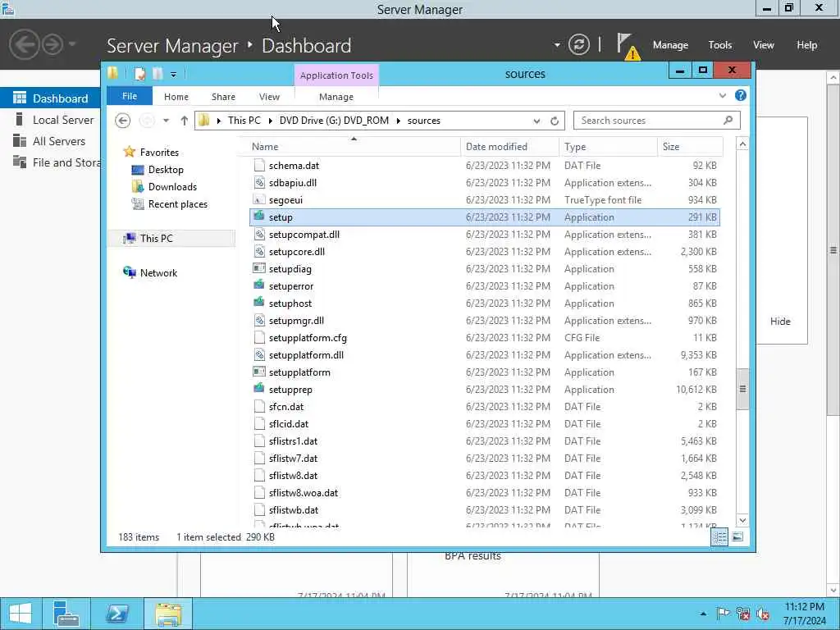Screen dimensions: 840x630
Task: Open the Share ribbon tab
Action: [x=223, y=97]
